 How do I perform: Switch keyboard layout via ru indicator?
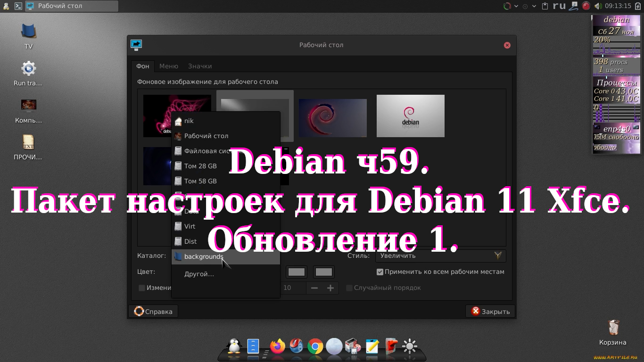(x=559, y=6)
